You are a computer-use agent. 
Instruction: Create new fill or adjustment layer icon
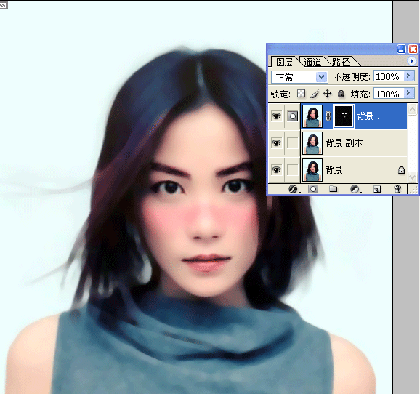(355, 189)
